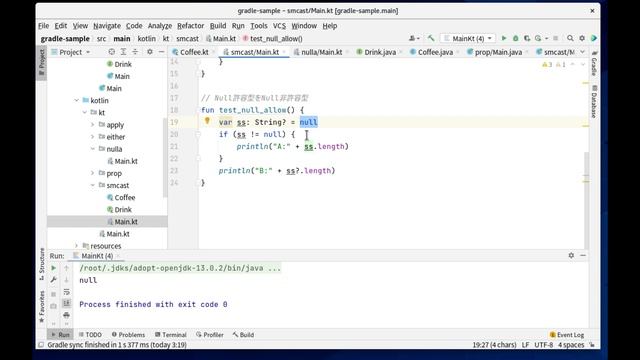Click test_null_allow() in the breadcrumb bar
Viewport: 640px width, 360px height.
(276, 38)
